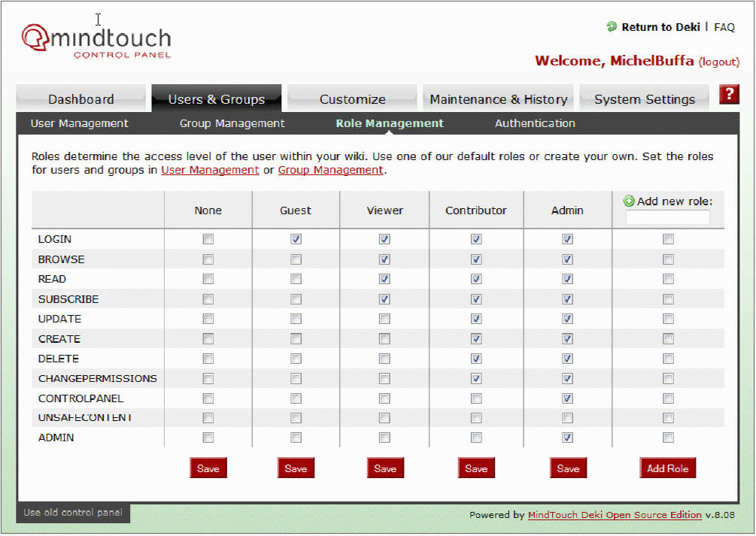Click the green Return to Deki arrow icon

(x=612, y=27)
